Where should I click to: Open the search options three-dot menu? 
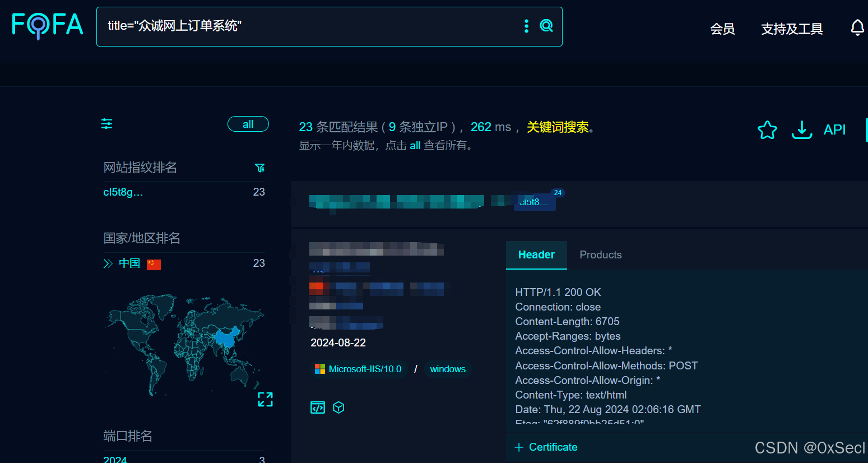526,26
